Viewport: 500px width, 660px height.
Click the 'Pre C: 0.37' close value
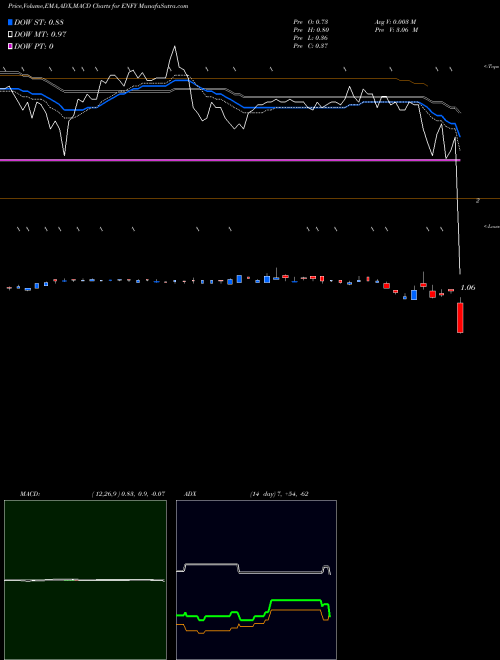click(x=311, y=46)
